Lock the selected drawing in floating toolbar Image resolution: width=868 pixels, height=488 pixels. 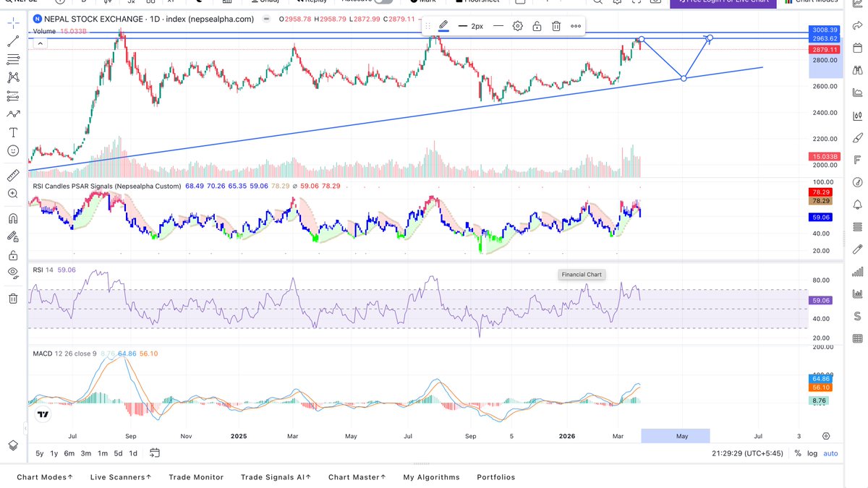(x=537, y=26)
